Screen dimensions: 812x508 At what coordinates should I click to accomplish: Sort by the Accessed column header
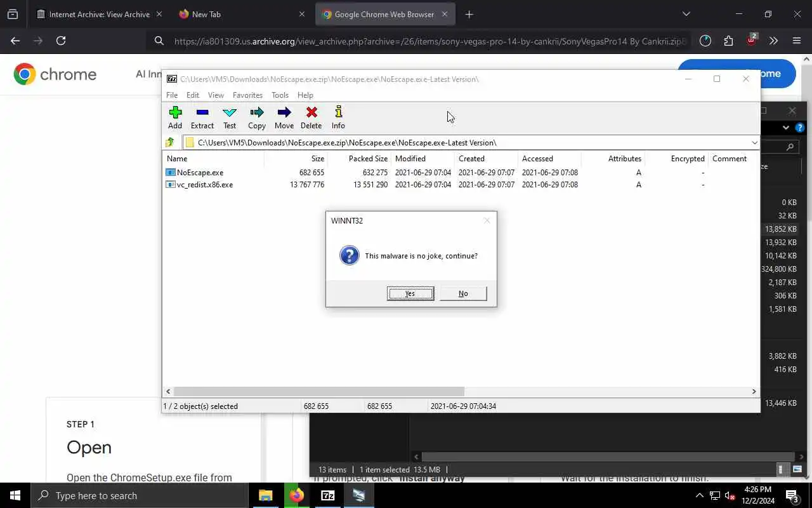click(x=549, y=159)
